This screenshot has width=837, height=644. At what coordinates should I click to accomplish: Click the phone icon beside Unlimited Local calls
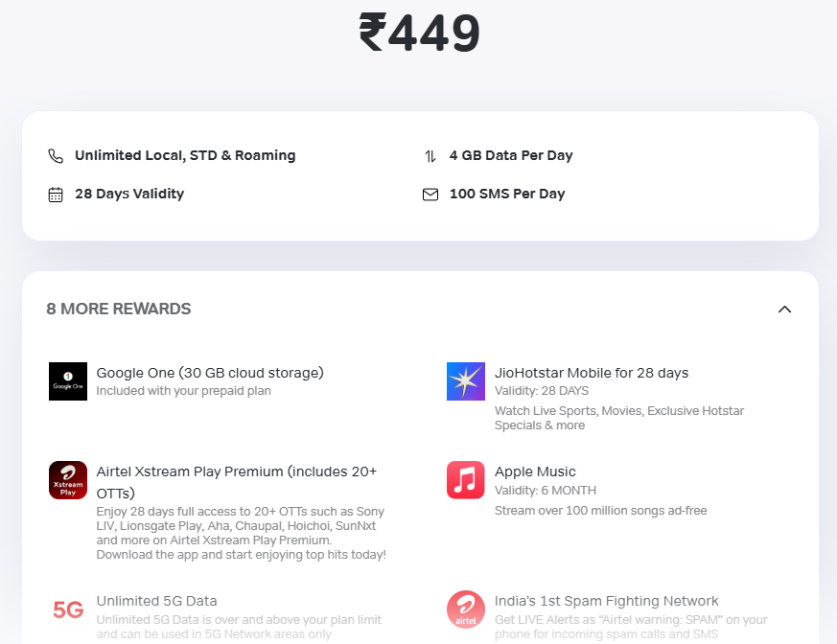(x=54, y=154)
